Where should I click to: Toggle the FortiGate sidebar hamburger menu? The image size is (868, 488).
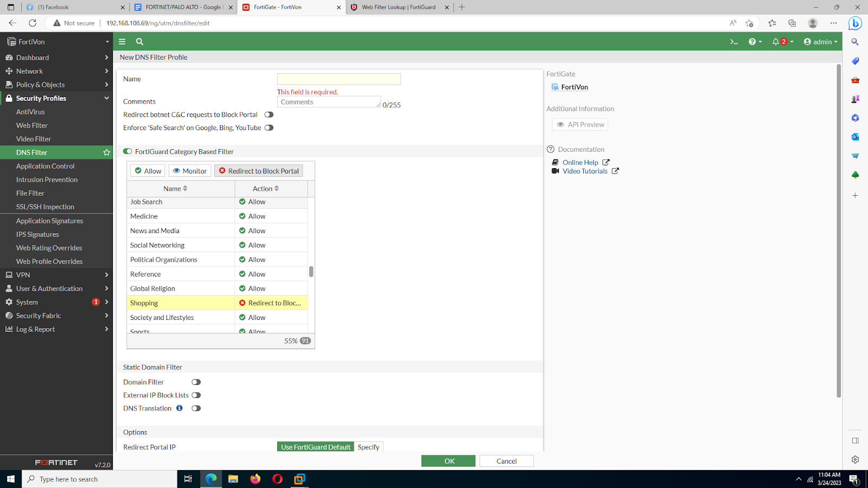point(122,42)
